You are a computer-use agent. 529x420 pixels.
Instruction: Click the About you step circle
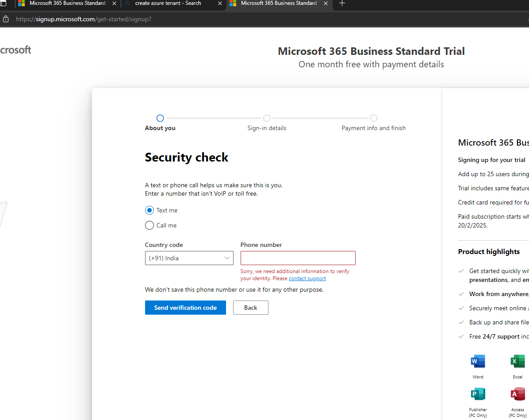[160, 118]
